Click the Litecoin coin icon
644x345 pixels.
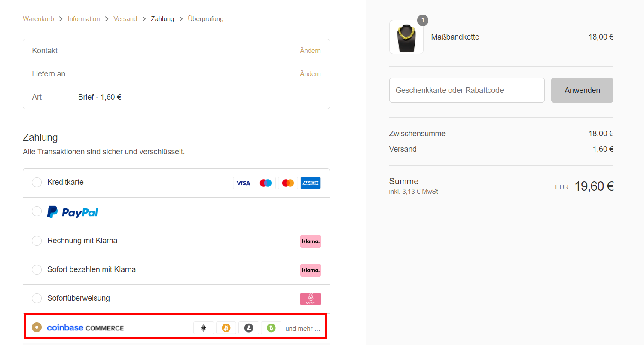tap(249, 328)
